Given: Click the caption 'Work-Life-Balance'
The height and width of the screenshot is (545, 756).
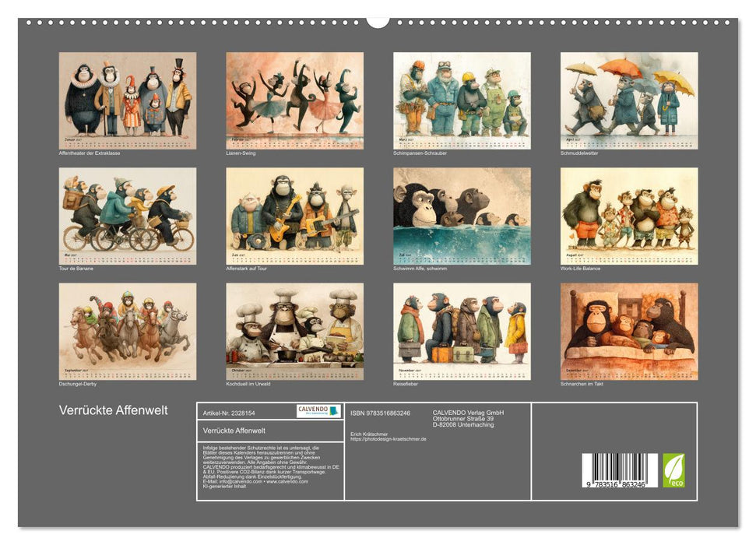Looking at the screenshot, I should [x=580, y=268].
